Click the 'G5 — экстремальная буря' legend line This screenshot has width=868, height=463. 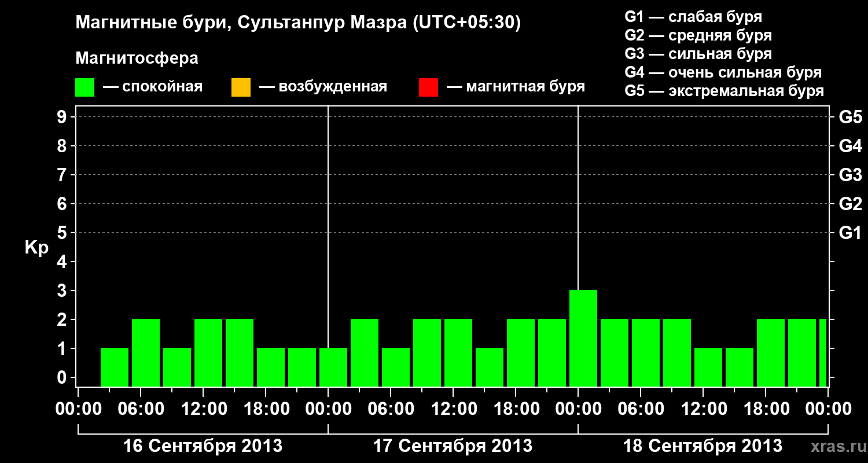pyautogui.click(x=724, y=91)
